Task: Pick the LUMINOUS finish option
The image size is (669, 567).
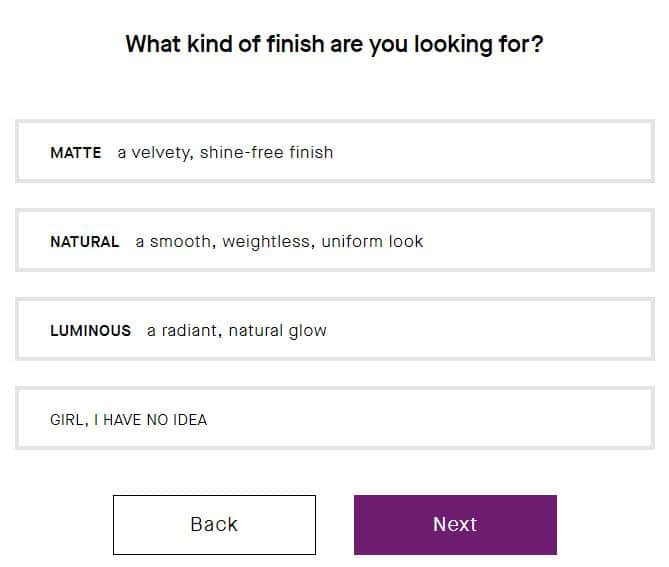Action: 334,330
